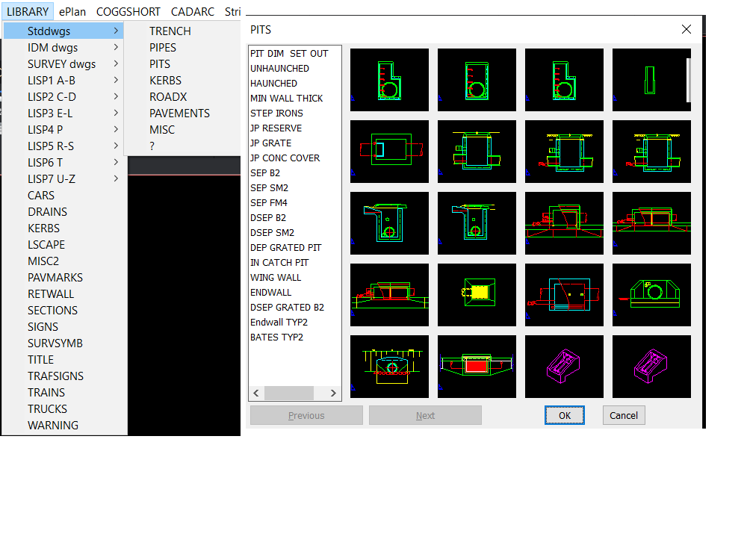The height and width of the screenshot is (560, 747).
Task: Expand the LISP7 U-Z submenu arrow
Action: [x=117, y=179]
